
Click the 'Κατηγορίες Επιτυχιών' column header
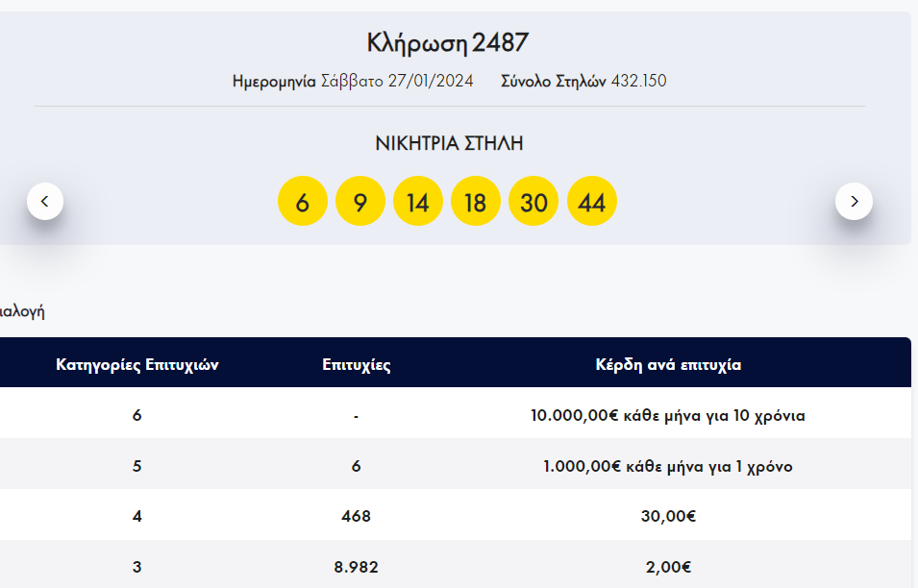137,365
